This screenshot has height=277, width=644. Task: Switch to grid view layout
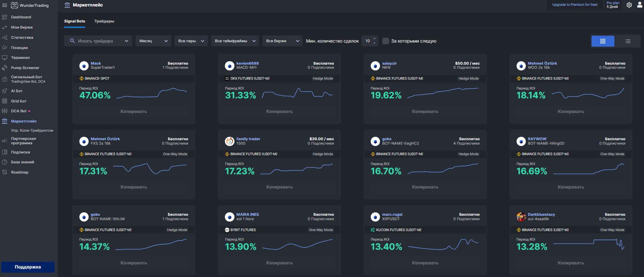[603, 41]
